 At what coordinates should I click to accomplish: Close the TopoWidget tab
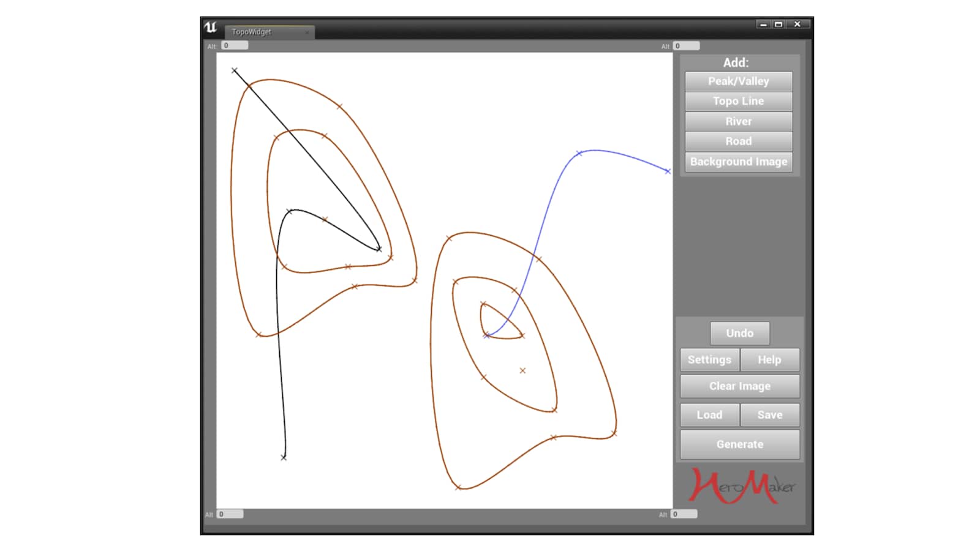coord(307,32)
